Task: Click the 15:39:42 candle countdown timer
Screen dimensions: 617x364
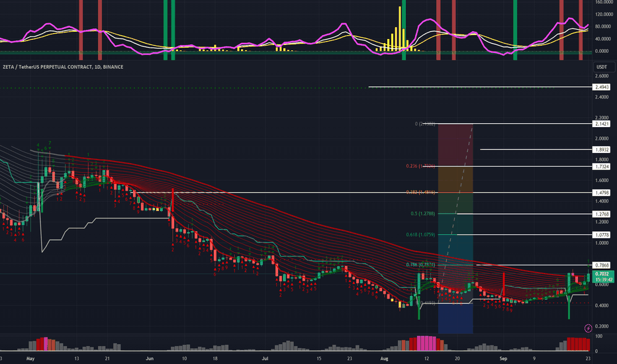Action: (603, 280)
